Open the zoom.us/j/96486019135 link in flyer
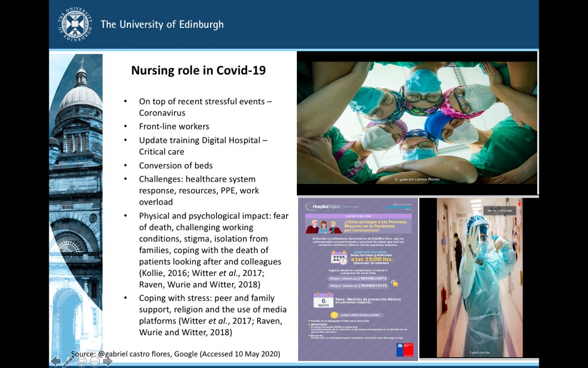Image resolution: width=588 pixels, height=368 pixels. (358, 286)
